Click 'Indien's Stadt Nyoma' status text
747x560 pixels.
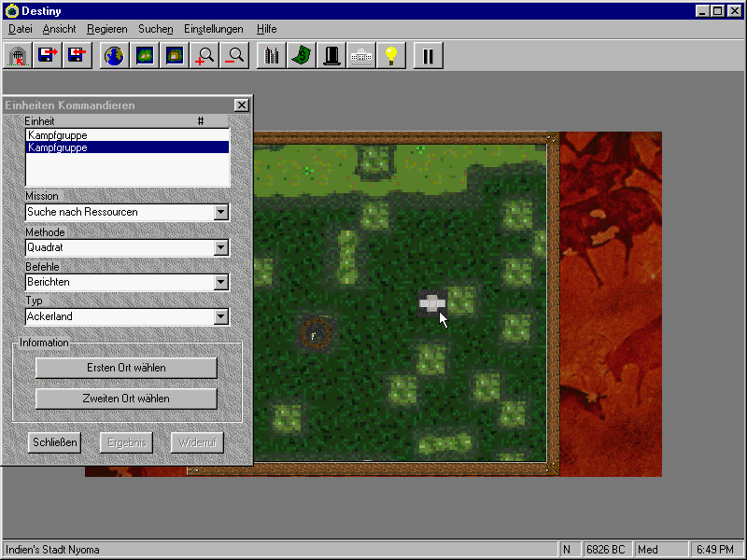click(x=52, y=550)
